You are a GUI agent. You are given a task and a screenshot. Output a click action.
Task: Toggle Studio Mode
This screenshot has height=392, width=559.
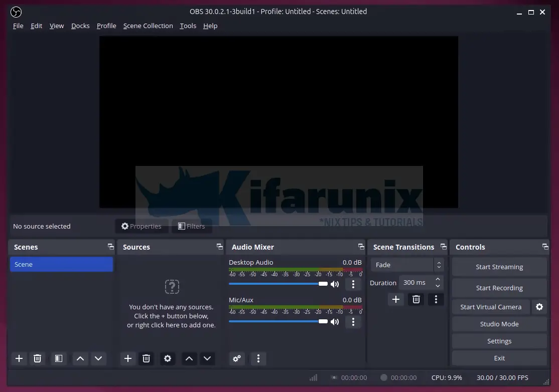click(x=499, y=324)
